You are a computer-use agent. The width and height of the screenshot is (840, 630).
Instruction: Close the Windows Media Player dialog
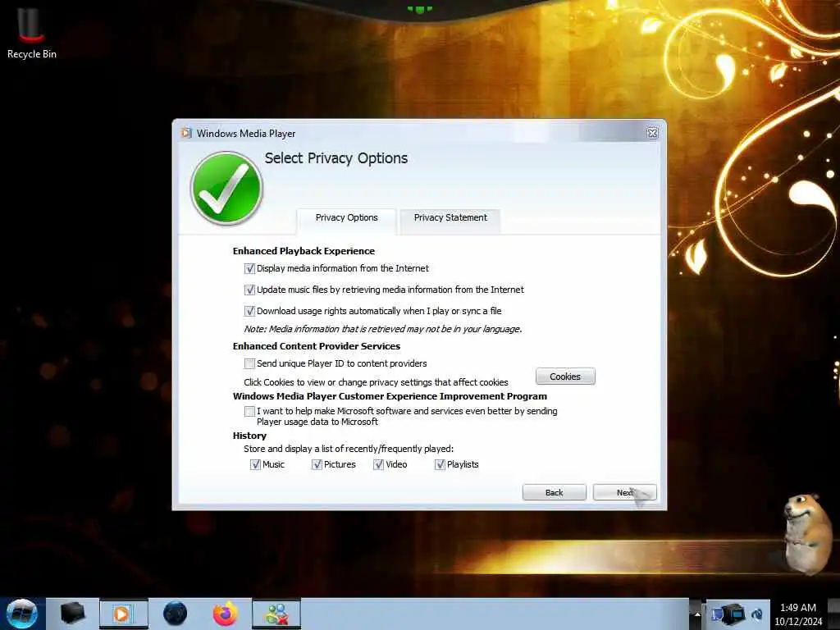[x=652, y=134]
